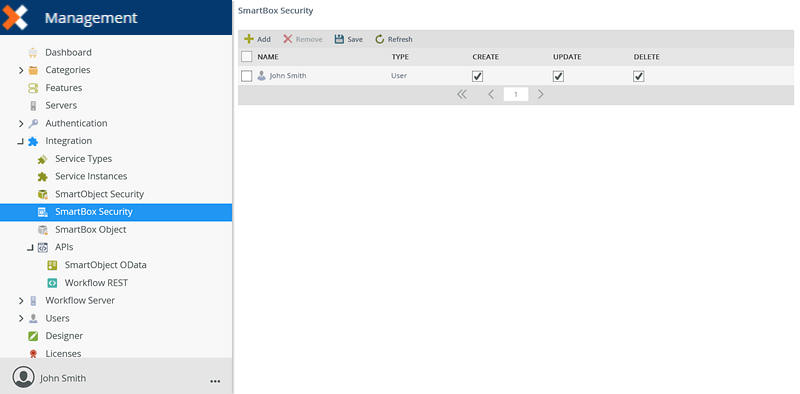Click the UPDATE column header
The image size is (800, 394).
567,57
